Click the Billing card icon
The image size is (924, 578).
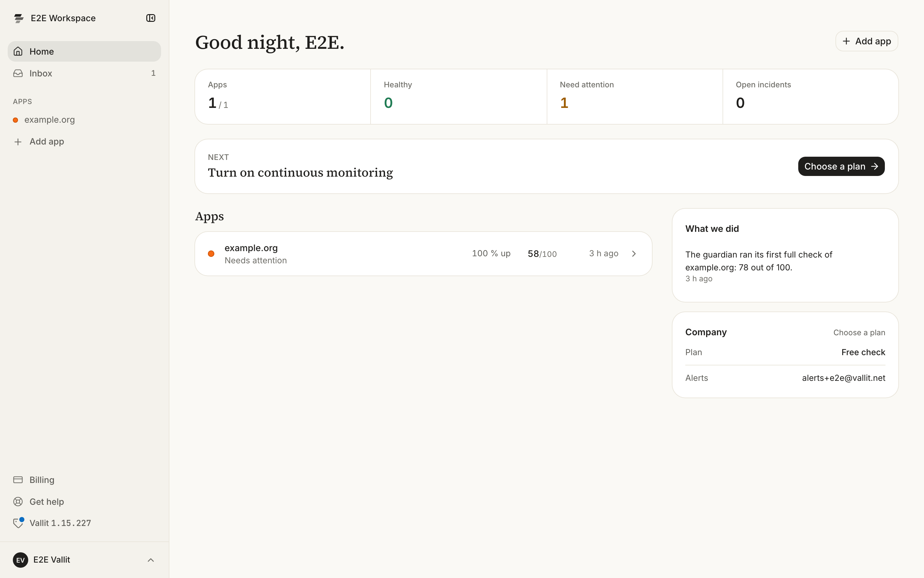[x=18, y=480]
